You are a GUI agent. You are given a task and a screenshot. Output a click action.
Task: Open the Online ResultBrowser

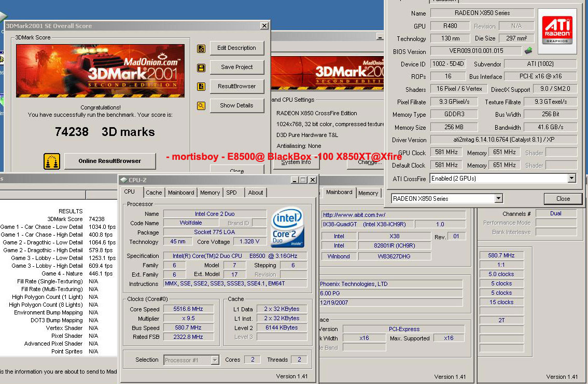[110, 161]
